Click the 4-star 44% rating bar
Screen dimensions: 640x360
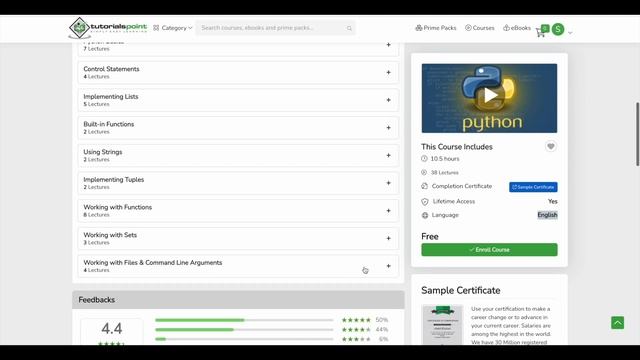tap(244, 330)
